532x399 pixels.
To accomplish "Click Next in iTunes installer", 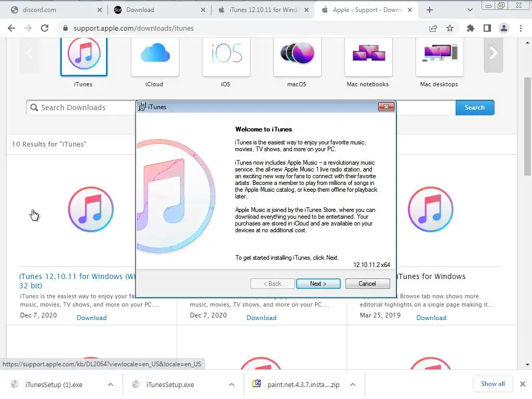I will point(318,284).
